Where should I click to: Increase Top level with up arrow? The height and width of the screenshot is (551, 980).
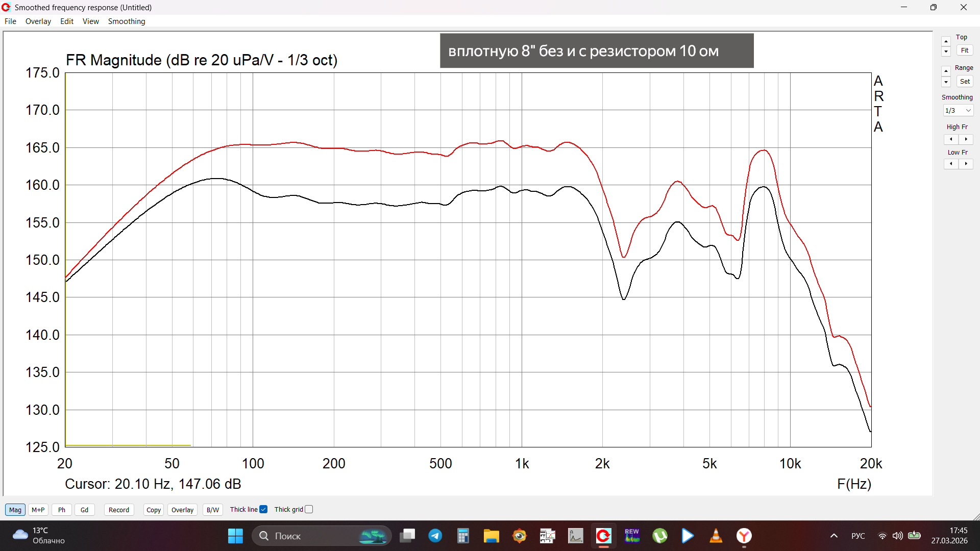coord(946,41)
